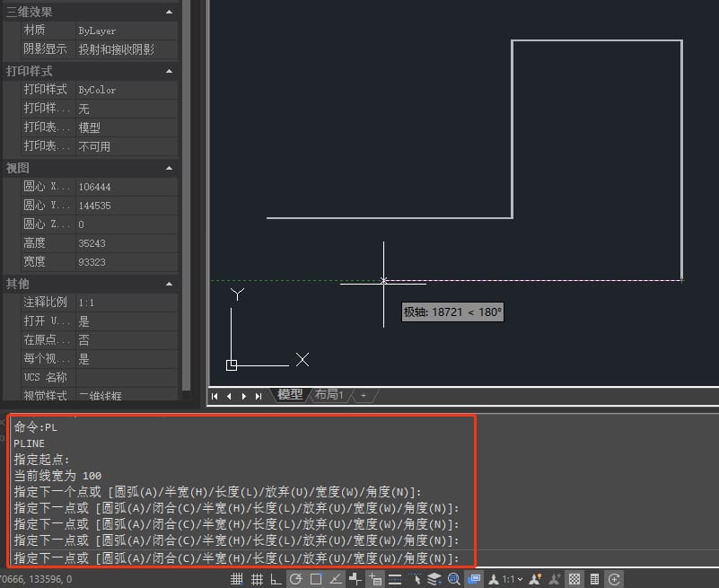
Task: Click the layers stack status icon
Action: tap(434, 579)
